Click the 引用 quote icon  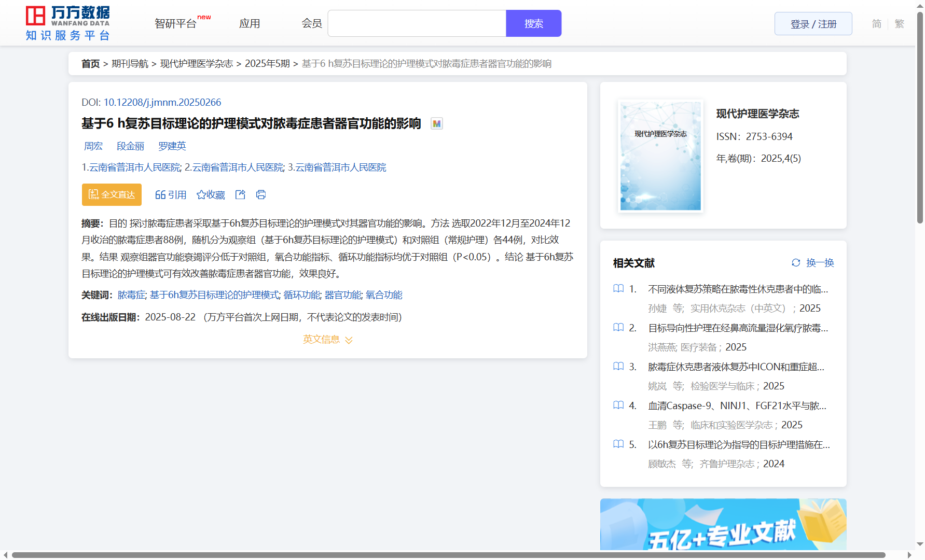coord(160,195)
